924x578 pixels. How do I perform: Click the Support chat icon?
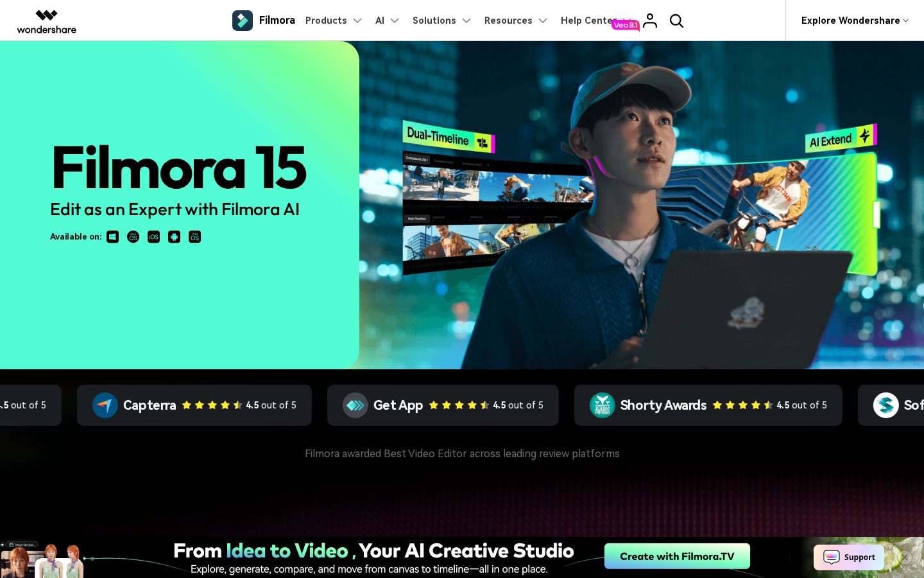click(832, 557)
